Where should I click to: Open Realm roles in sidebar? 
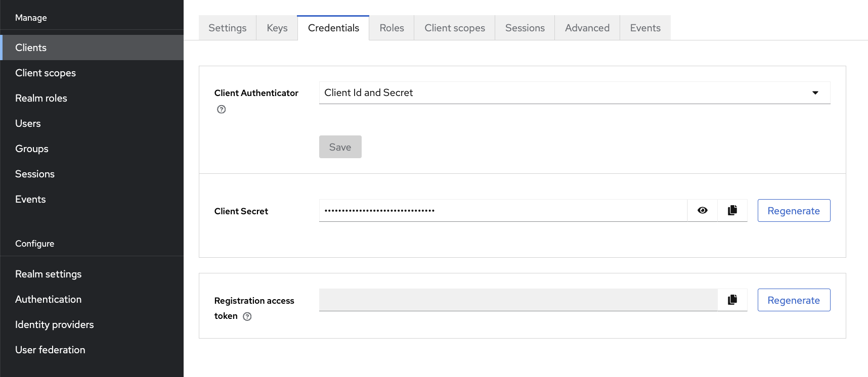point(92,98)
